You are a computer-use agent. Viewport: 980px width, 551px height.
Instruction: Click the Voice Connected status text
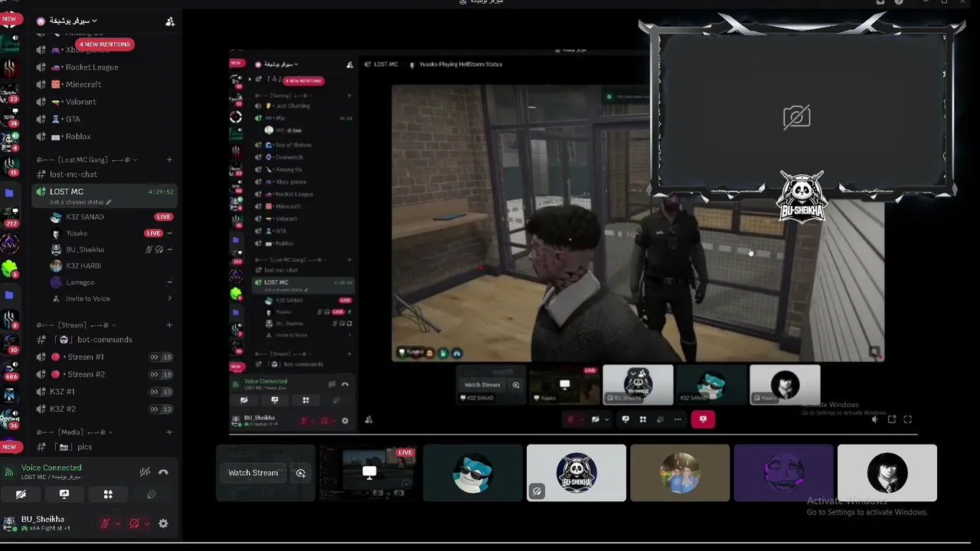(x=51, y=468)
